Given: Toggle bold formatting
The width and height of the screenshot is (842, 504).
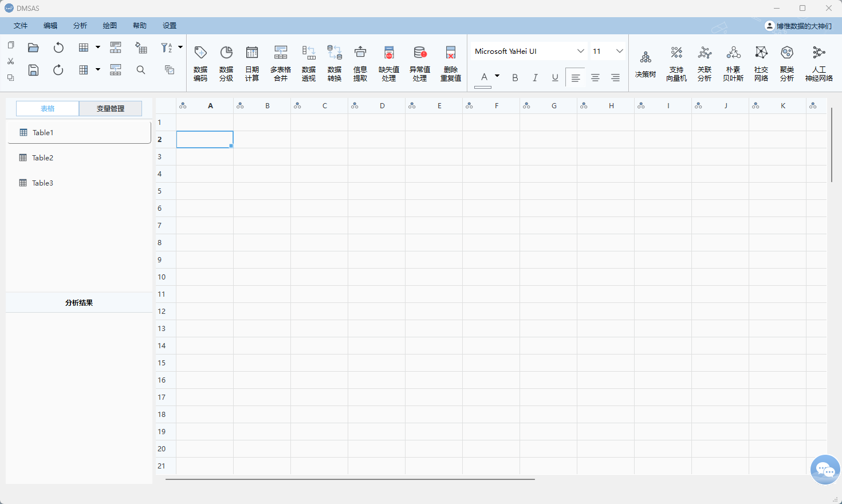Looking at the screenshot, I should click(515, 77).
